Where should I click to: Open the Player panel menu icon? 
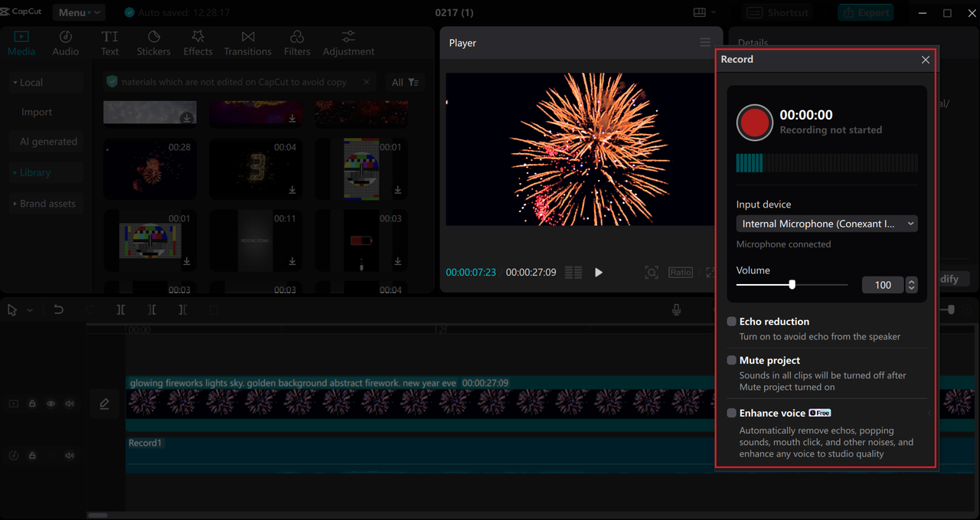(705, 43)
